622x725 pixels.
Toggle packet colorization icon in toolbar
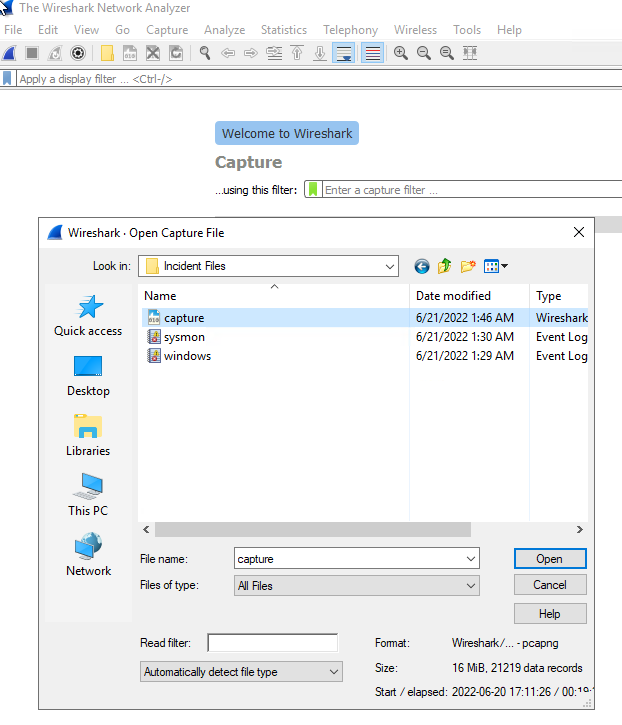(372, 53)
